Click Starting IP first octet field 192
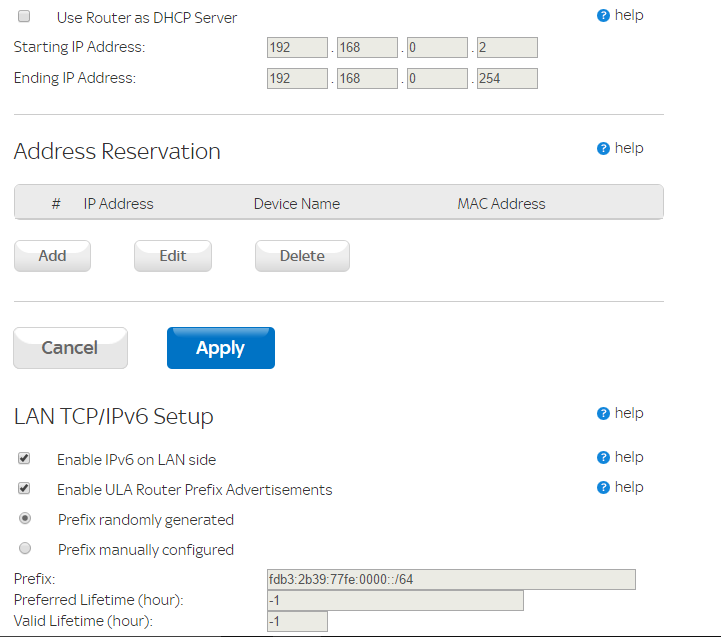Screen dimensions: 721x637 tap(297, 47)
